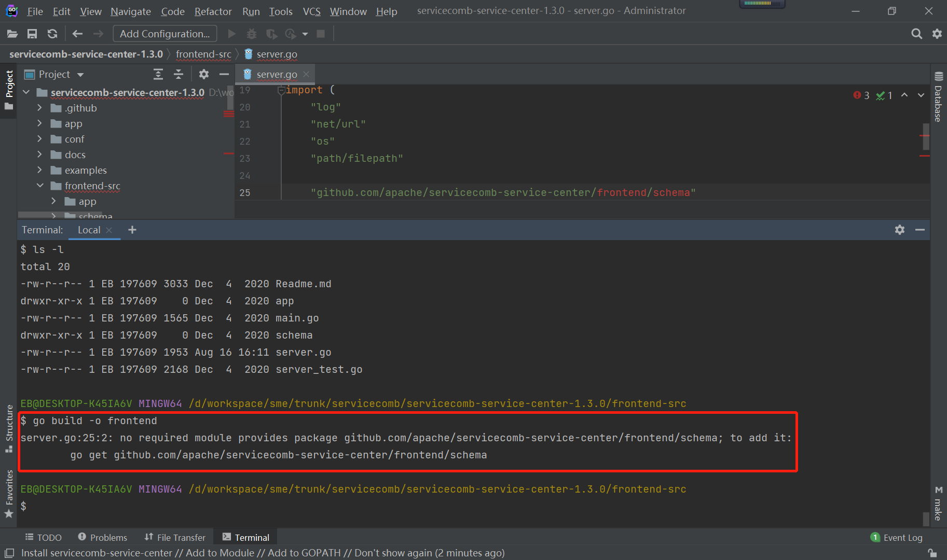Viewport: 947px width, 560px height.
Task: Click the Run with Coverage icon
Action: point(271,34)
